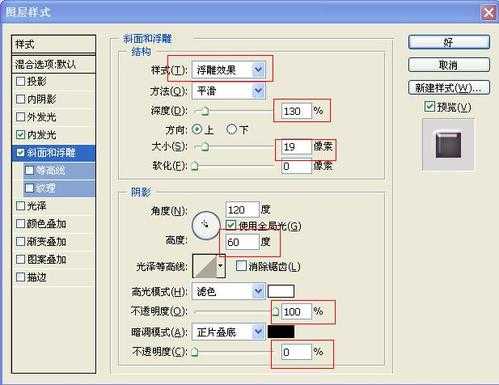499x385 pixels.
Task: Enable the 投影 drop shadow checkbox
Action: click(x=21, y=81)
